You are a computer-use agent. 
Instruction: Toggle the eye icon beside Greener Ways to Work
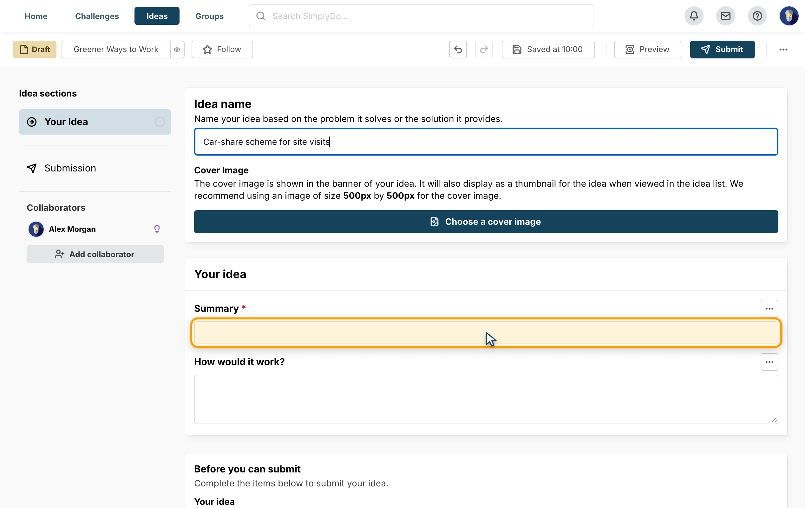pos(177,50)
